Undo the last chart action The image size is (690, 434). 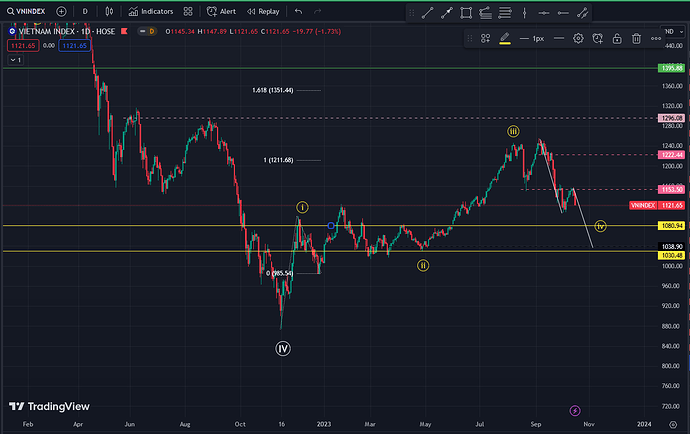click(298, 11)
